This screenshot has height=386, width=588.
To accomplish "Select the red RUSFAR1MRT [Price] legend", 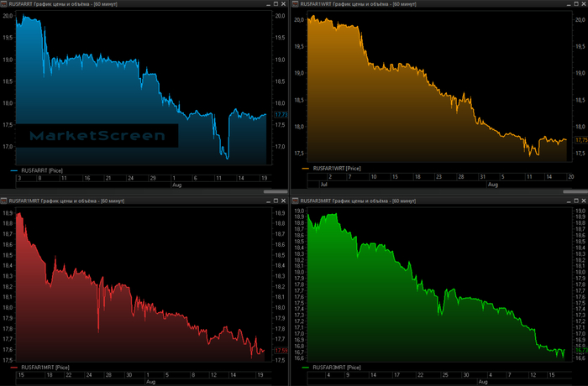I will [x=44, y=368].
